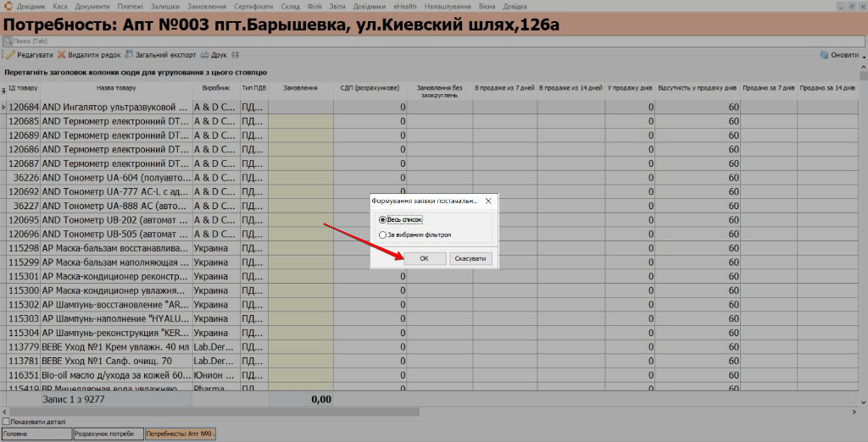Sort by 'СДП (розрахункове)' column header

(370, 91)
